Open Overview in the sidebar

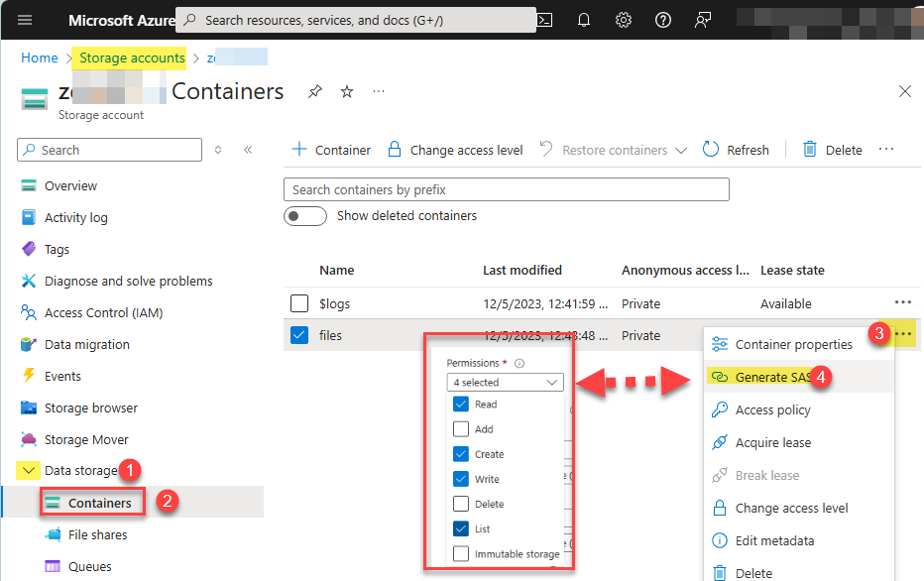[70, 185]
